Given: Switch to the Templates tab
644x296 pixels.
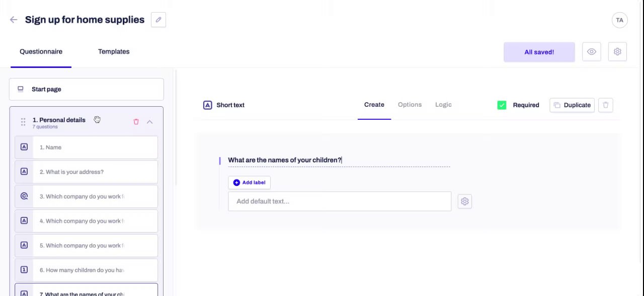Looking at the screenshot, I should pyautogui.click(x=114, y=51).
